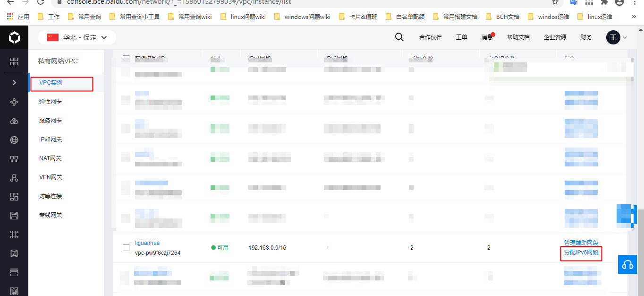Select 专线网关 in the side menu
644x296 pixels.
click(x=51, y=215)
